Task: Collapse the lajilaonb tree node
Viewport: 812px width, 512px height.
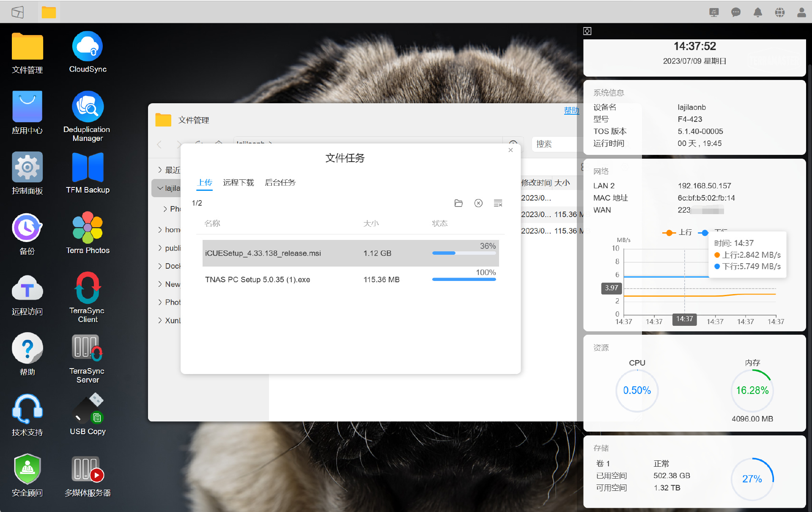Action: click(160, 188)
